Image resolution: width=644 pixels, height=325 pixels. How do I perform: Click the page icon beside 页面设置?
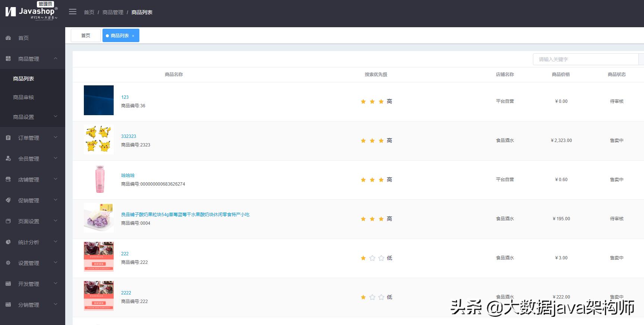[x=8, y=221]
